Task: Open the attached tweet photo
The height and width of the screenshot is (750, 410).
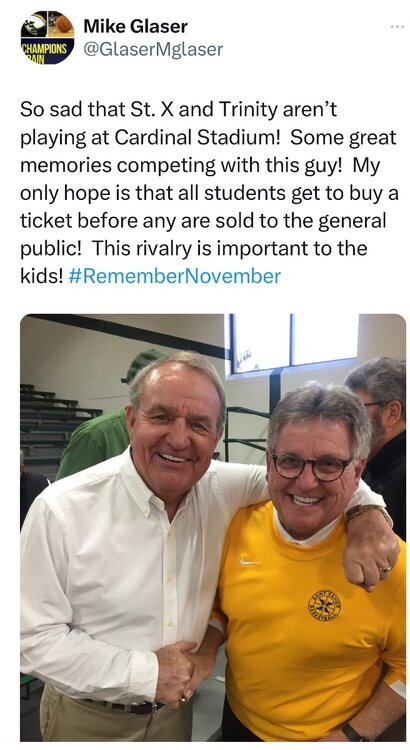Action: tap(213, 528)
